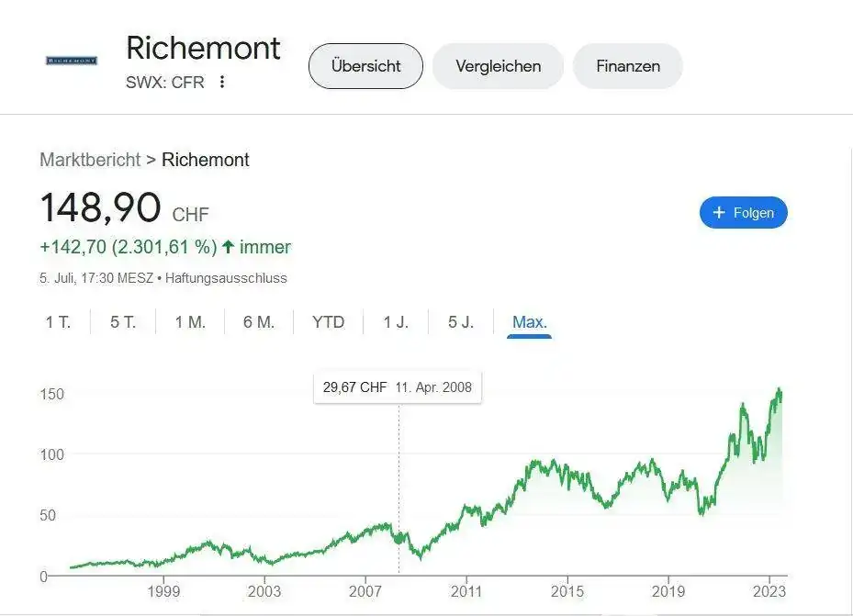Open the three-dot options menu

(222, 82)
